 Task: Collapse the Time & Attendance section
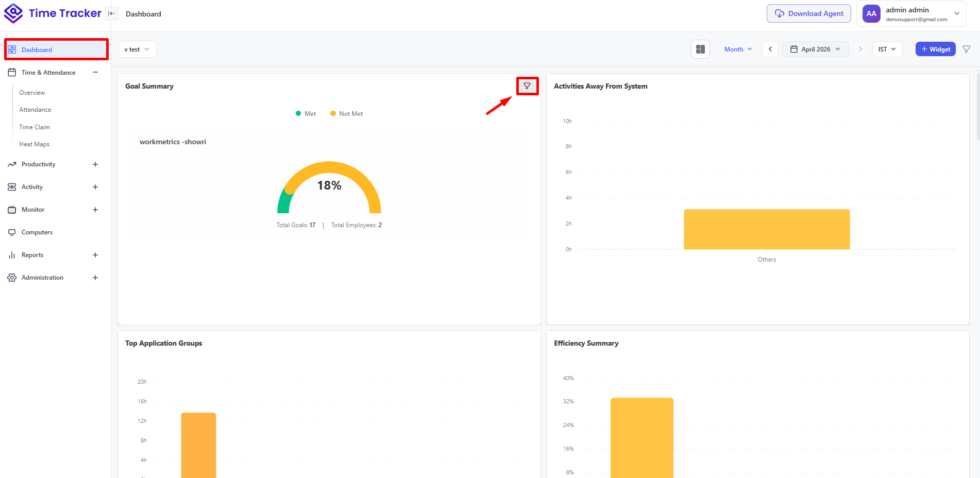click(95, 73)
